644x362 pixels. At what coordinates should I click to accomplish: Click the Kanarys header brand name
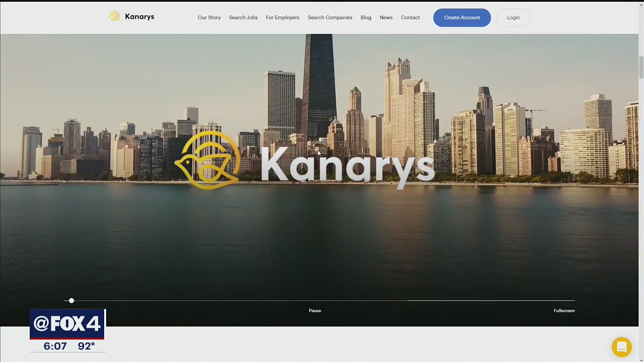139,17
